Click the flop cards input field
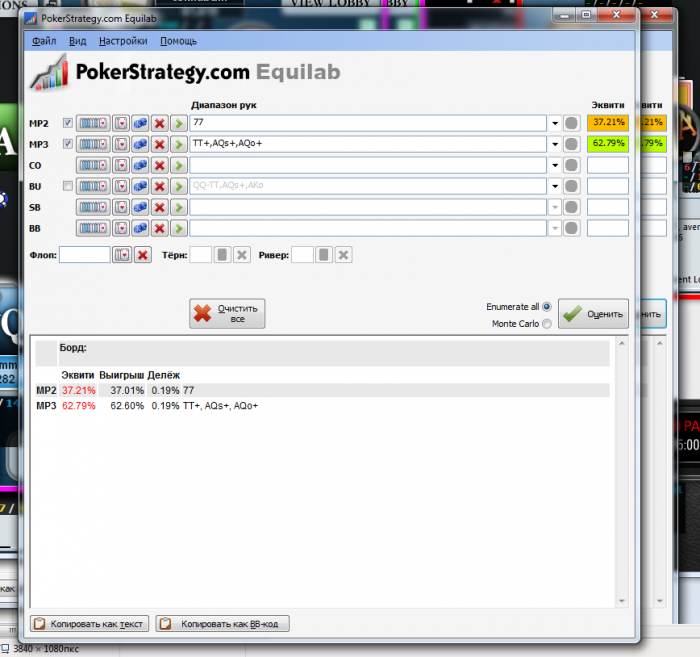The image size is (700, 657). 84,255
